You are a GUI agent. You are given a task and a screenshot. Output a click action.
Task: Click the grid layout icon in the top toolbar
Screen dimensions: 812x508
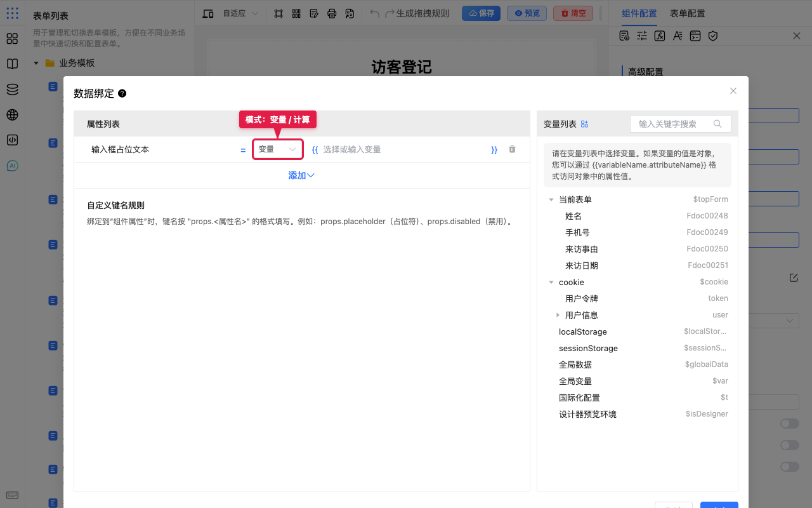296,13
